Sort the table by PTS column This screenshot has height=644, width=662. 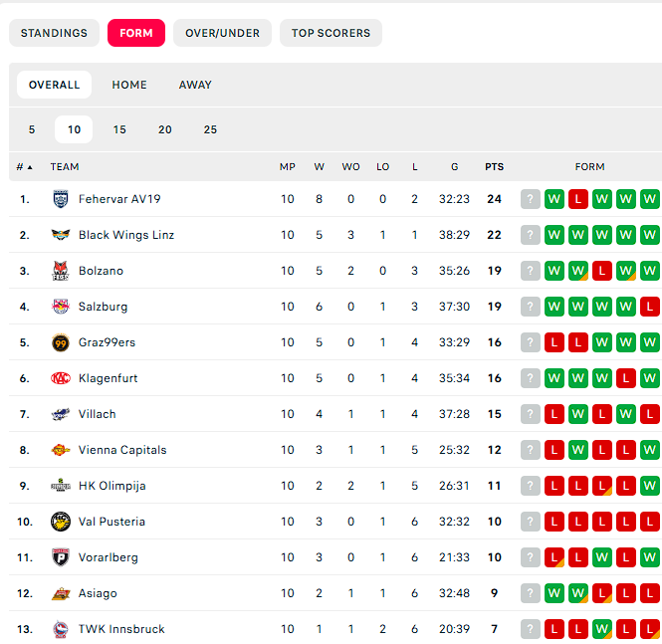[494, 167]
